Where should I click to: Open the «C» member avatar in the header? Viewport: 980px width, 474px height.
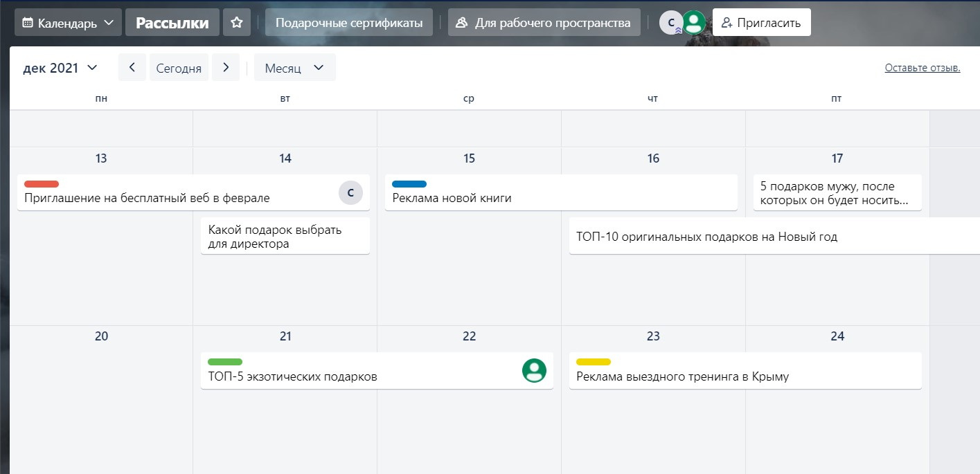670,21
